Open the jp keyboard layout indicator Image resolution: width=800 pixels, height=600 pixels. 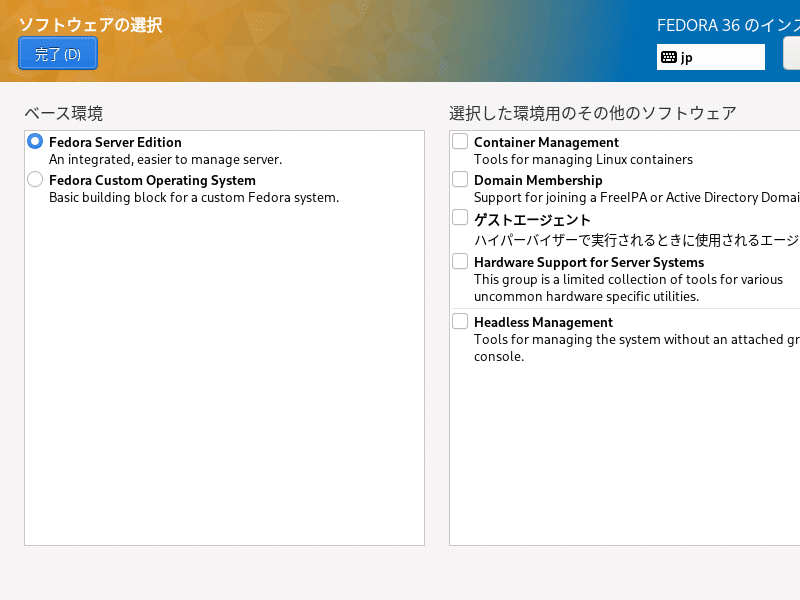(710, 57)
